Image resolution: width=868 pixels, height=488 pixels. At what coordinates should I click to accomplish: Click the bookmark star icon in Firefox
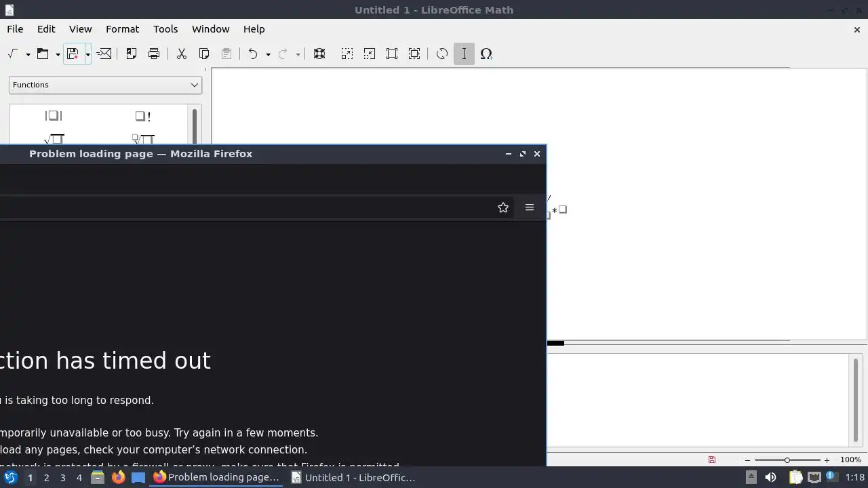point(503,207)
